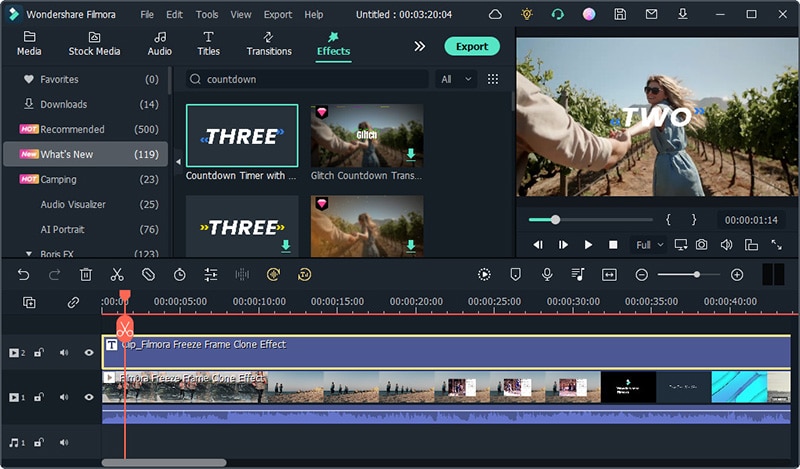
Task: Open the Downloads category
Action: 86,104
